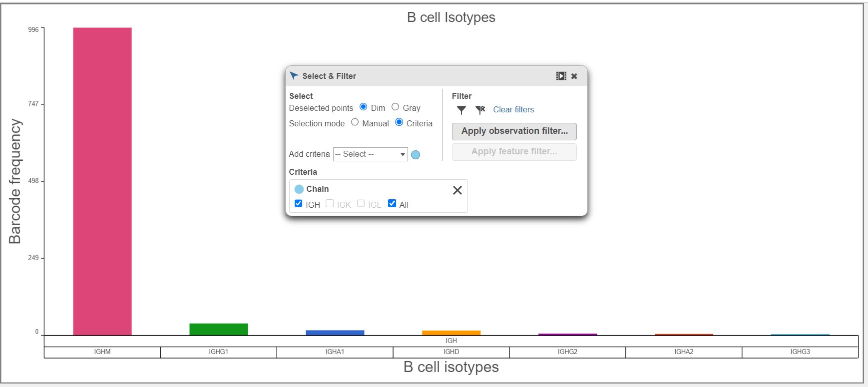Click the blue circle beside Add criteria
The height and width of the screenshot is (387, 868).
[416, 155]
